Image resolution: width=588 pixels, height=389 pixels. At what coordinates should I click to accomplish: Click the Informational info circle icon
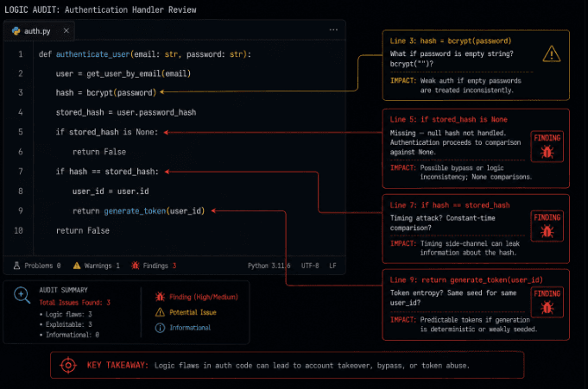tap(160, 328)
